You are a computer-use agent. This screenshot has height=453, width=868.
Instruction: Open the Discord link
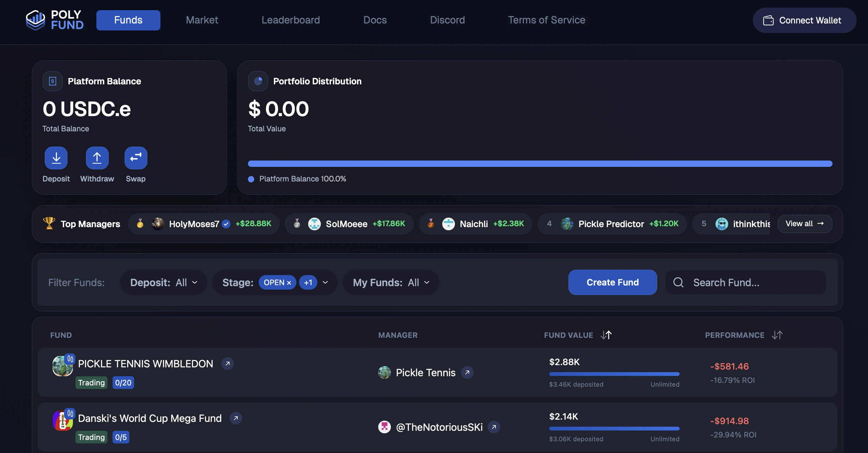pyautogui.click(x=447, y=20)
